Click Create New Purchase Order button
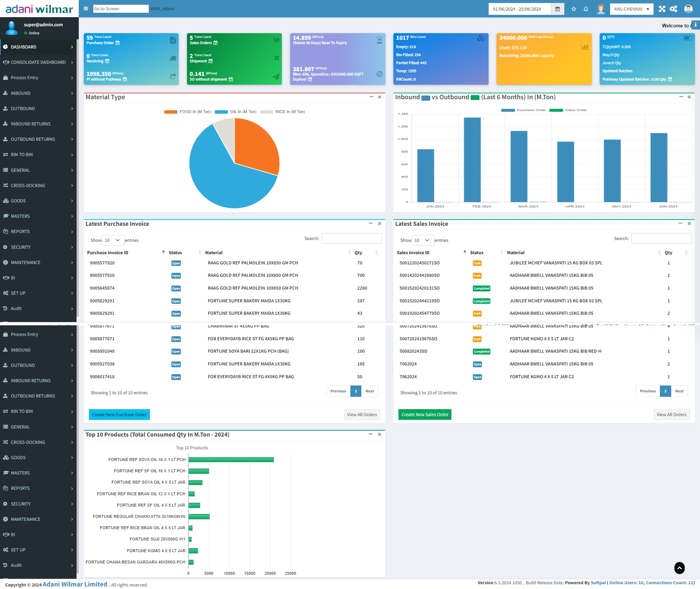This screenshot has height=589, width=700. 118,414
